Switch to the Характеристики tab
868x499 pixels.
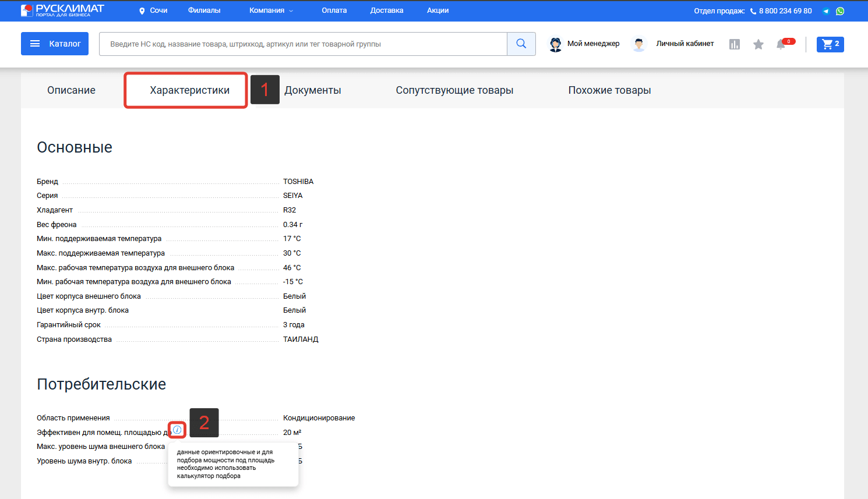tap(190, 90)
